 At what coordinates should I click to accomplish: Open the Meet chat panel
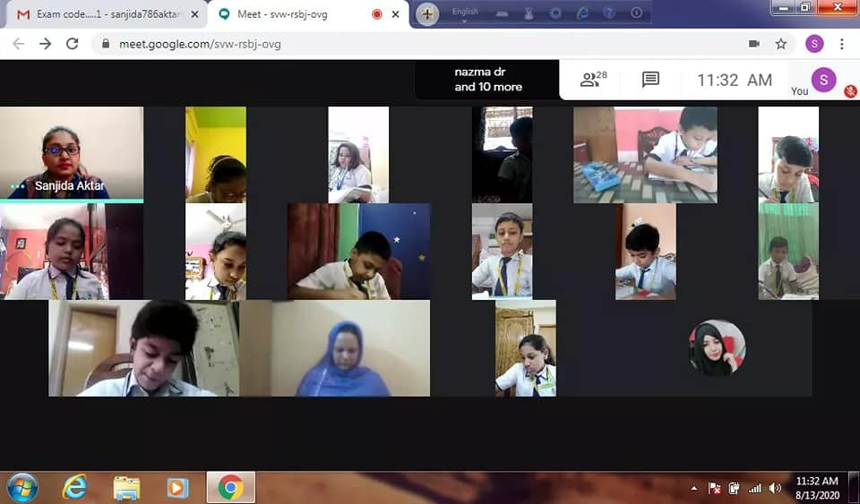(x=650, y=80)
